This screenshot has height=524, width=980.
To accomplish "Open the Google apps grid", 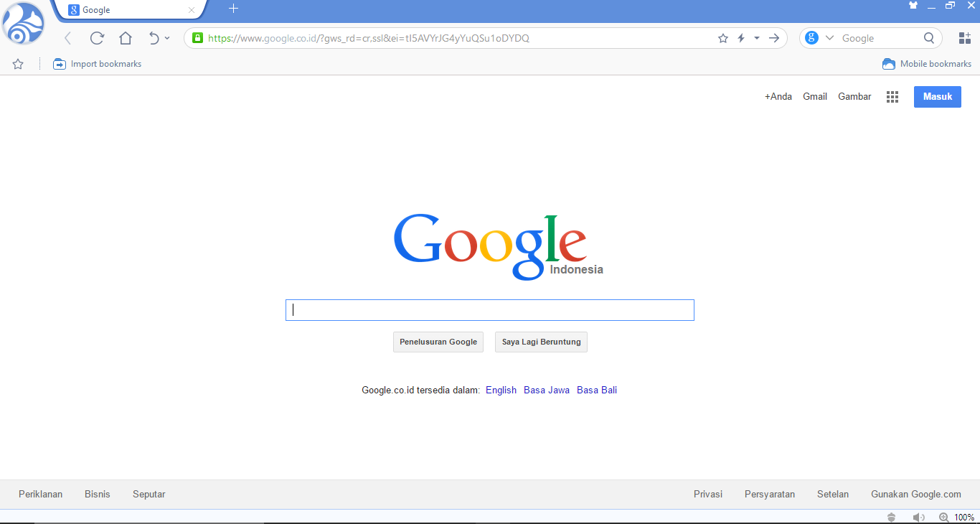I will 892,97.
